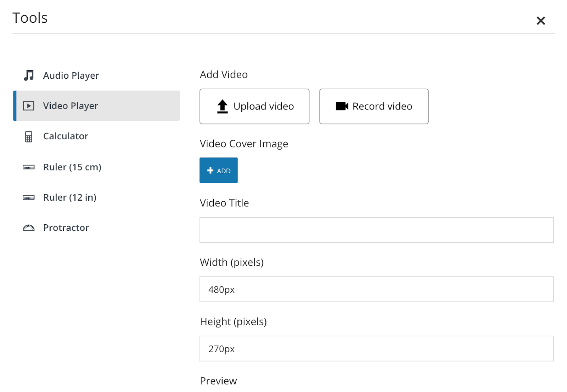Click the Calculator icon in sidebar
The image size is (567, 392).
(x=29, y=136)
